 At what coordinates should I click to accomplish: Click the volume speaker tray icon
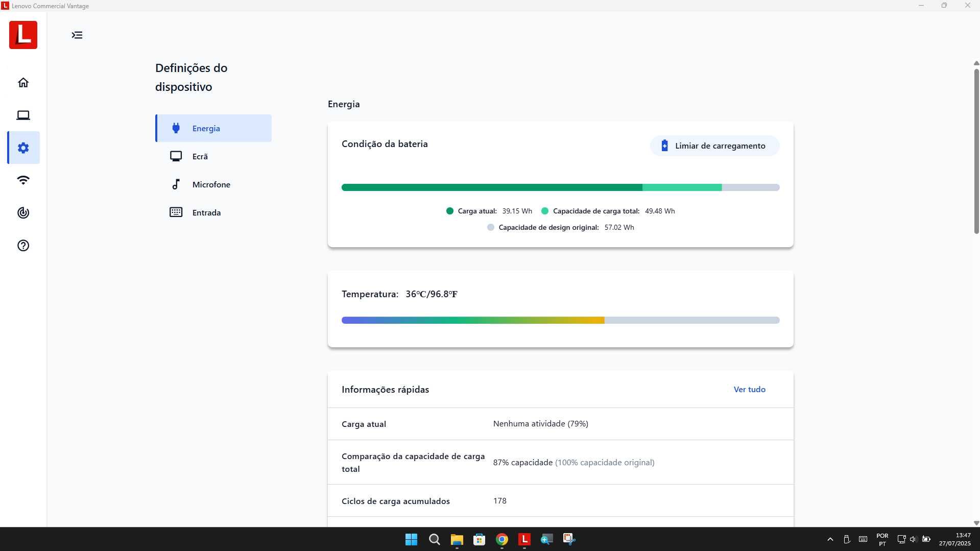click(x=913, y=539)
